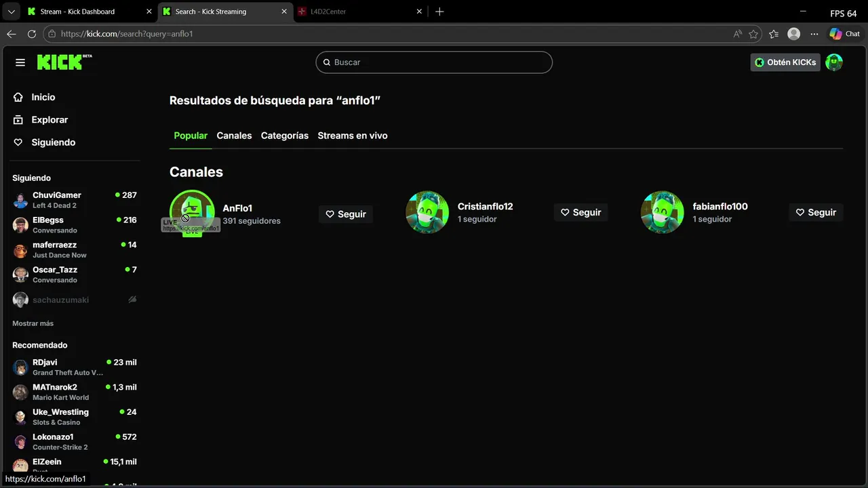Click the Obtén KICKs button
Image resolution: width=868 pixels, height=488 pixels.
pos(785,62)
